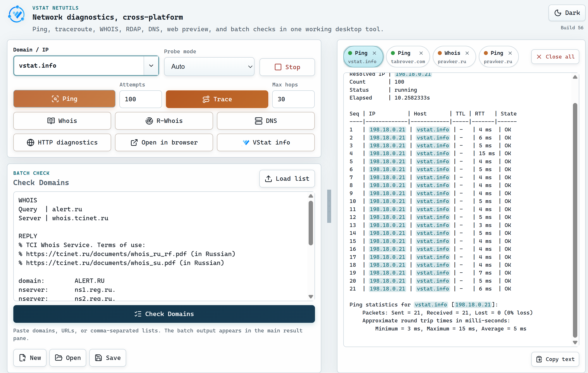Close the Whois pravker.ru tab
This screenshot has height=373, width=588.
tap(467, 53)
